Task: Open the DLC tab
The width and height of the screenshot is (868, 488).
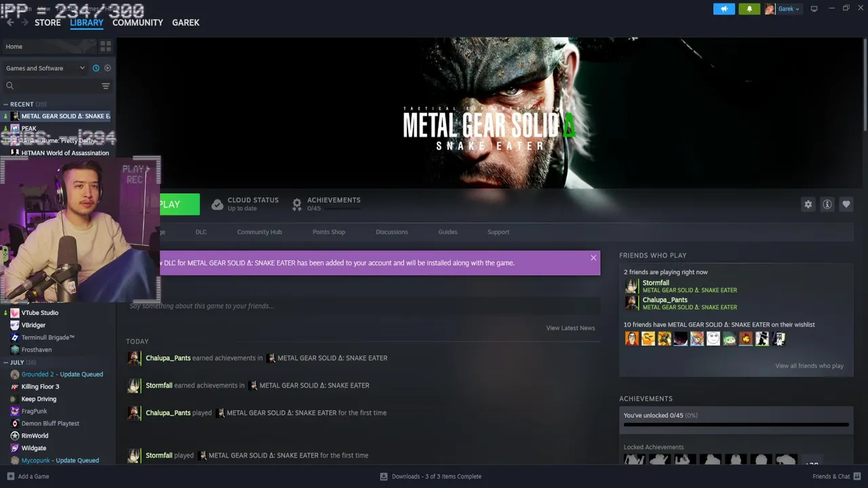Action: pos(201,232)
